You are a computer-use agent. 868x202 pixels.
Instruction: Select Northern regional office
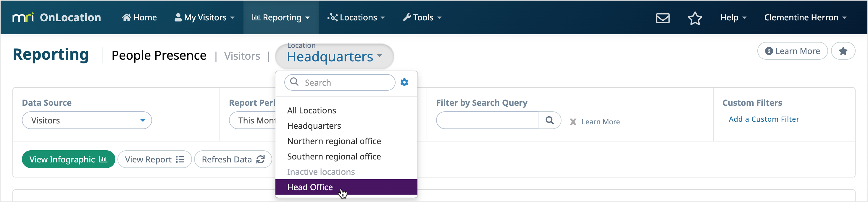[x=346, y=141]
